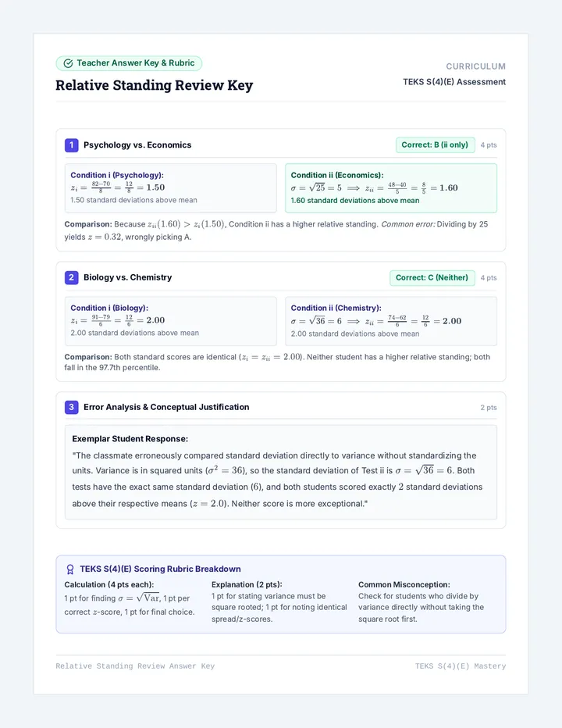The image size is (562, 728).
Task: Click the 'Correct: B (ii only)' badge
Action: pos(435,145)
